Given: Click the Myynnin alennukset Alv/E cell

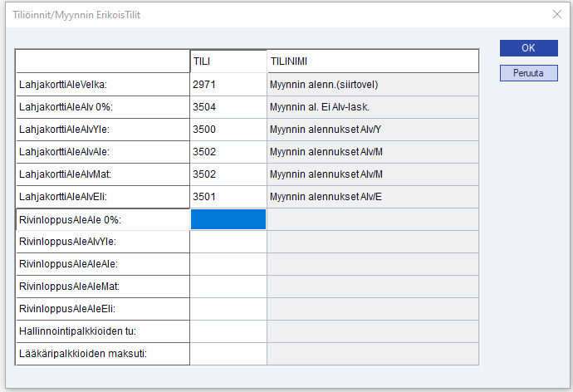Looking at the screenshot, I should click(372, 196).
